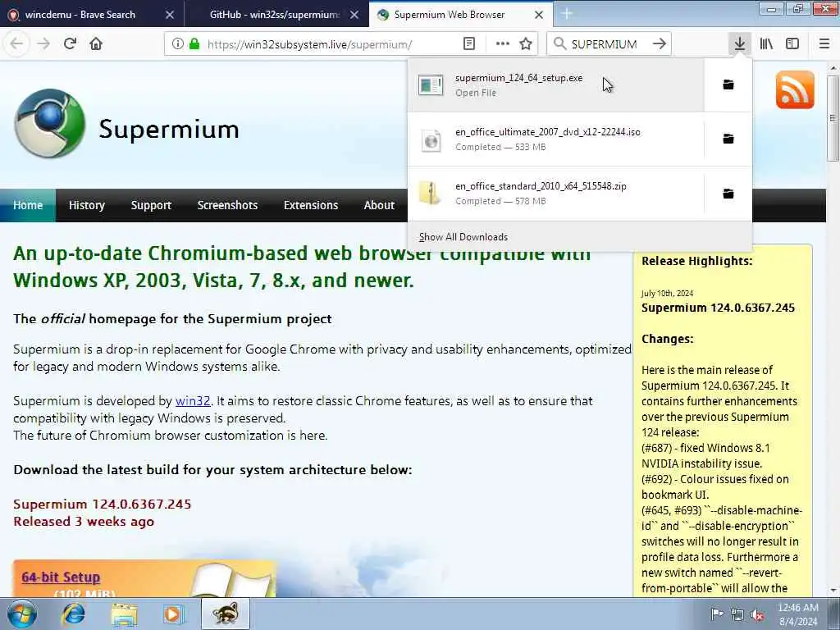Open Windows Explorer folder taskbar icon
Screen dimensions: 840x630
click(125, 614)
